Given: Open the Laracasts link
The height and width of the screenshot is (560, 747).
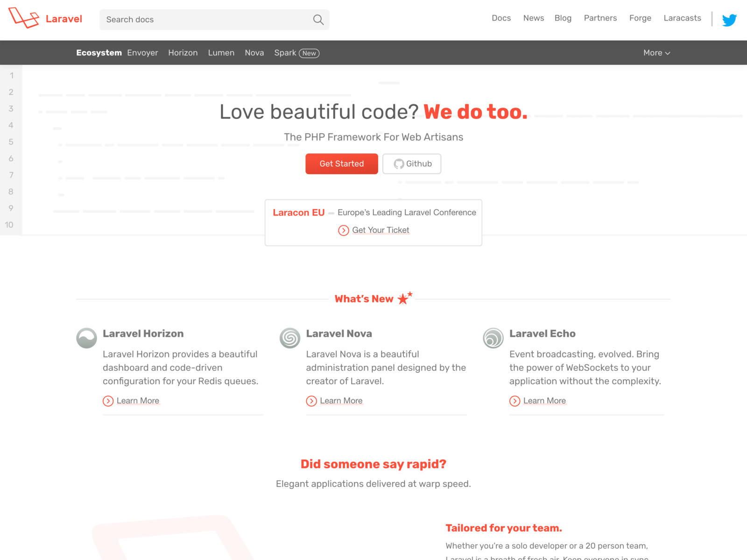Looking at the screenshot, I should coord(682,18).
